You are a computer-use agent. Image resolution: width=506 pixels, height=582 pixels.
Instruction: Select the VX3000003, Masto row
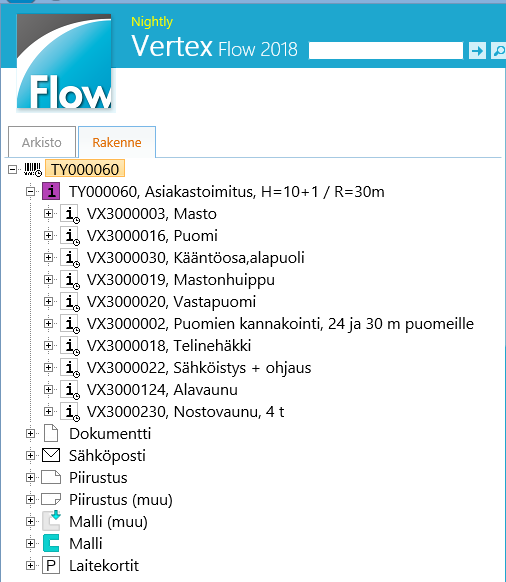coord(152,214)
